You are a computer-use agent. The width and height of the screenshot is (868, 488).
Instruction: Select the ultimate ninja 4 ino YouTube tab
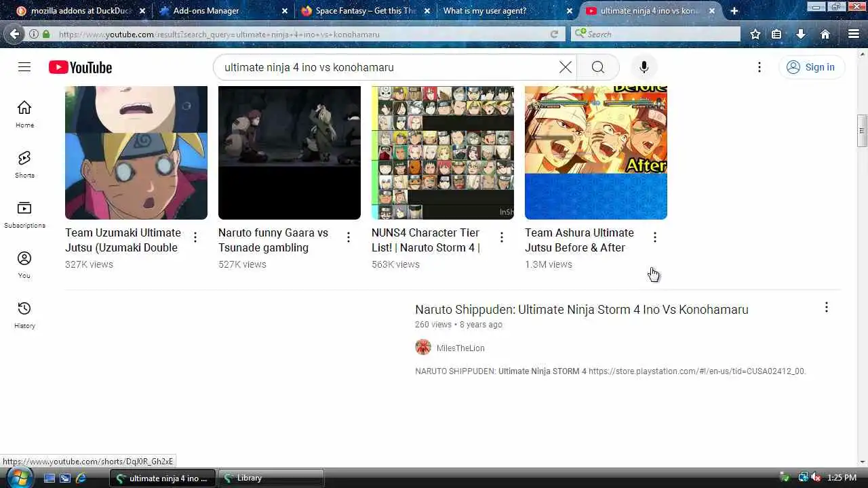pyautogui.click(x=650, y=11)
